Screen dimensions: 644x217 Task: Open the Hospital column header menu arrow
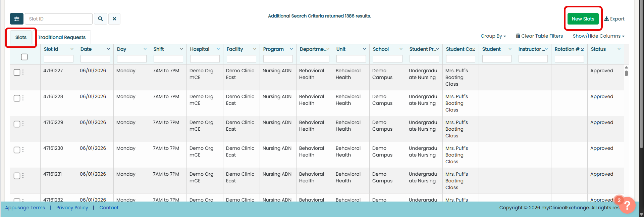pos(218,49)
